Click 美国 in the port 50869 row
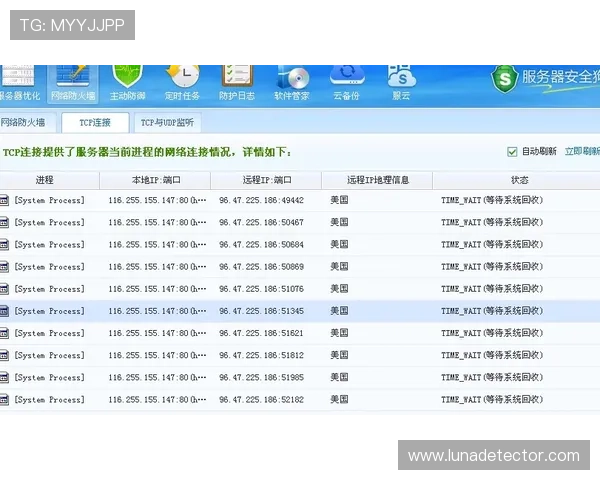The height and width of the screenshot is (480, 600). coord(339,266)
